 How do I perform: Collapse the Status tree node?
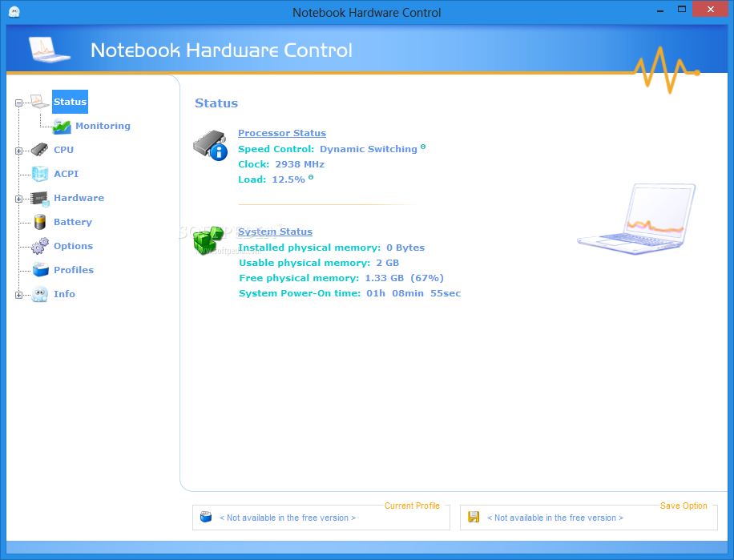tap(18, 103)
